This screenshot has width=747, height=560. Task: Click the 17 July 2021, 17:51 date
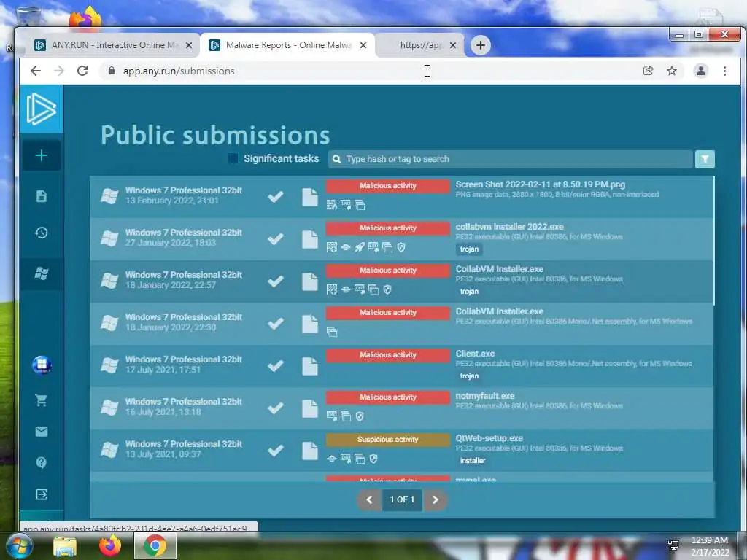tap(163, 370)
